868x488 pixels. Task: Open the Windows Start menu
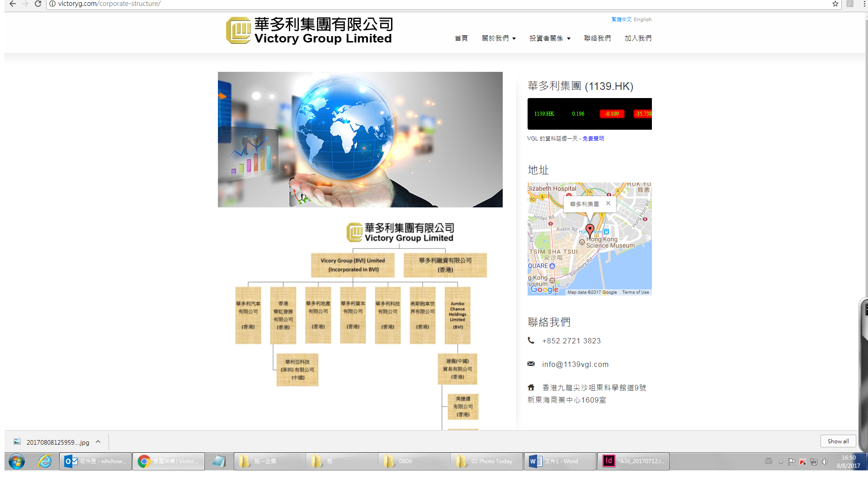coord(16,461)
